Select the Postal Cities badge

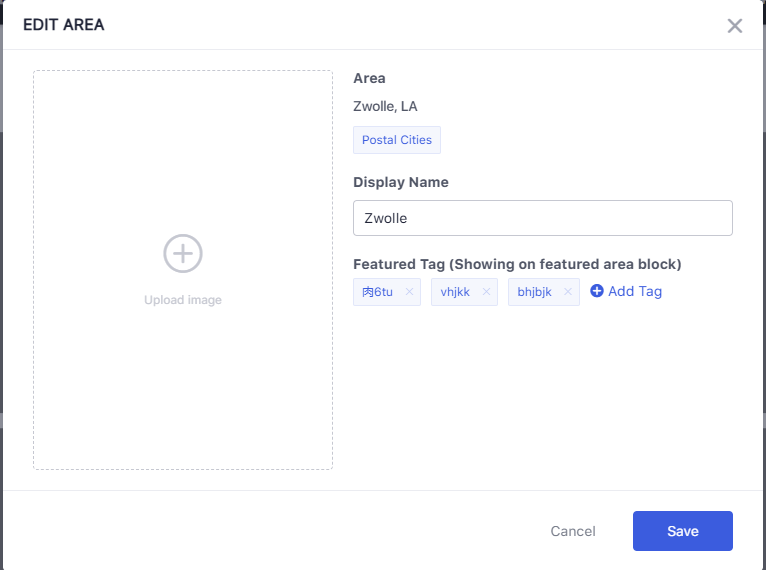click(397, 140)
